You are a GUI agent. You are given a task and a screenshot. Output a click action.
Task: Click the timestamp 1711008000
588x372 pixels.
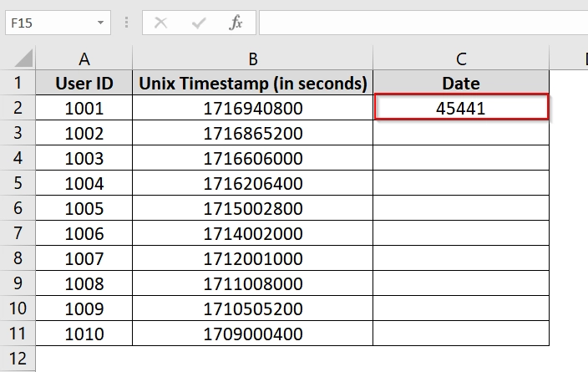253,283
